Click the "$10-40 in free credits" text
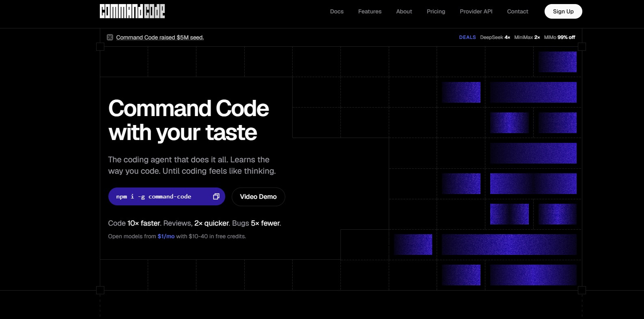This screenshot has width=644, height=319. (218, 236)
